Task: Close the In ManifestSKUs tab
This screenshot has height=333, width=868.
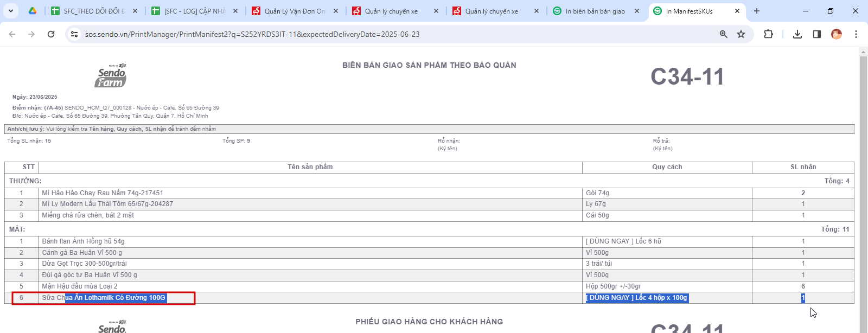Action: pyautogui.click(x=737, y=11)
